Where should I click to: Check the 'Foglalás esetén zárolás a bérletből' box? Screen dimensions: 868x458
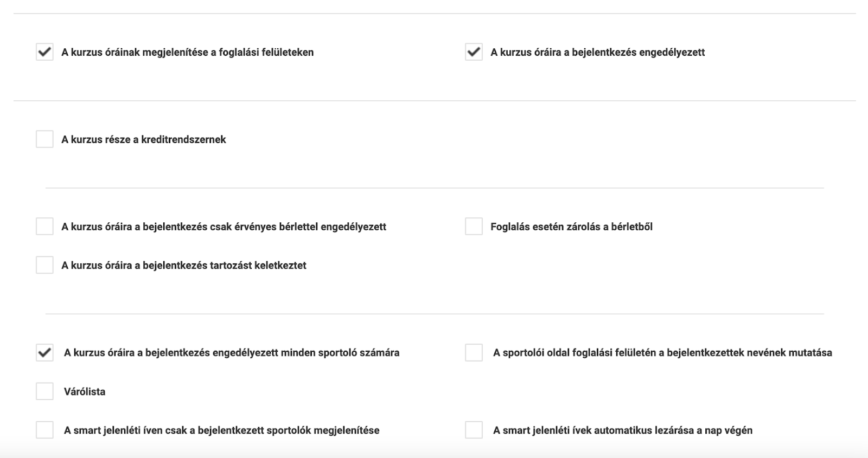click(474, 227)
